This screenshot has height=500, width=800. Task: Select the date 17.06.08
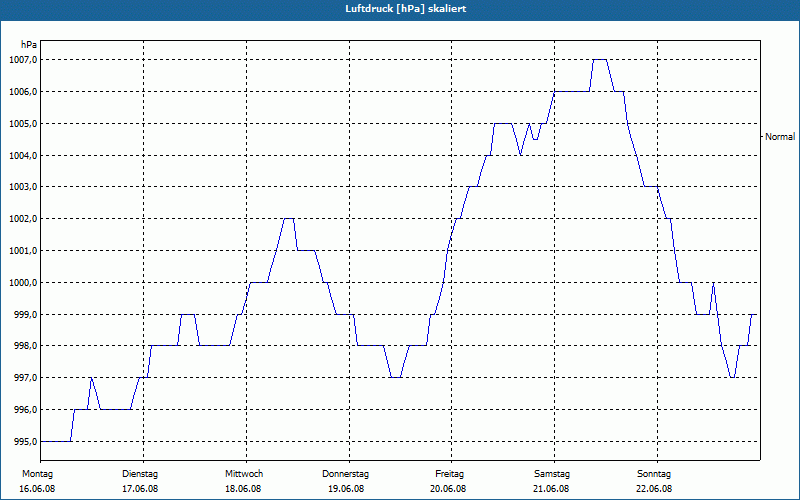pos(140,489)
